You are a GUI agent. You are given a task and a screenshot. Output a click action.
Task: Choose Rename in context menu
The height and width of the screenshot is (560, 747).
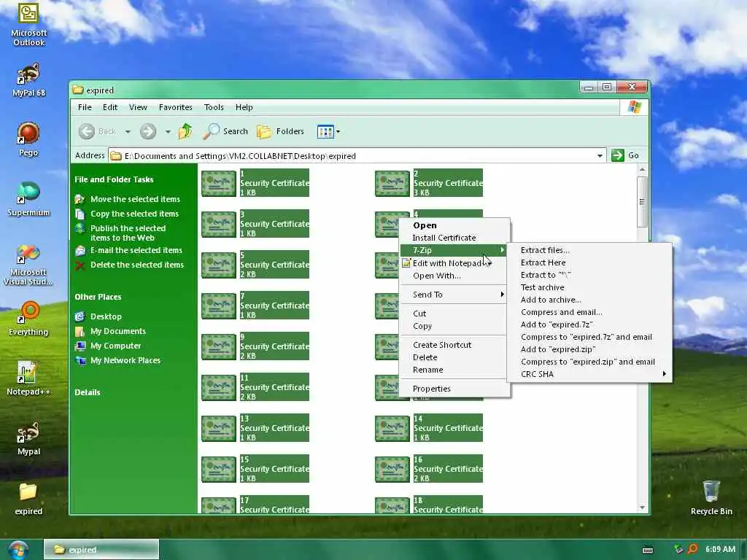point(453,370)
